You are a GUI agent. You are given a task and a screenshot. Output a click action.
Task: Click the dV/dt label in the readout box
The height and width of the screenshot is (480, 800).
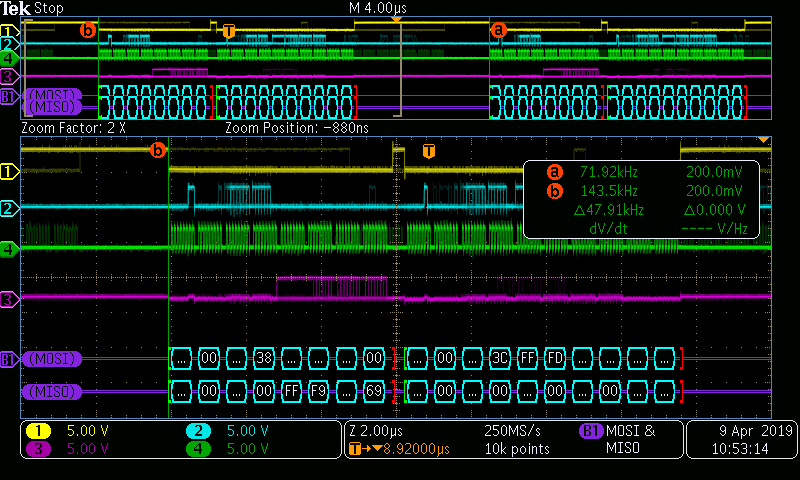click(x=608, y=229)
